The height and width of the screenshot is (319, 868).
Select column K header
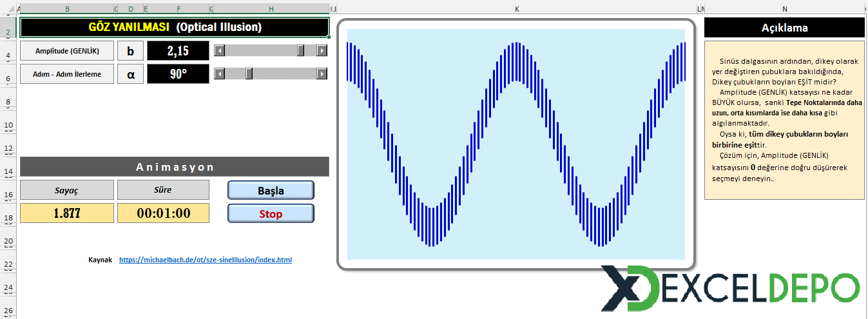click(517, 9)
